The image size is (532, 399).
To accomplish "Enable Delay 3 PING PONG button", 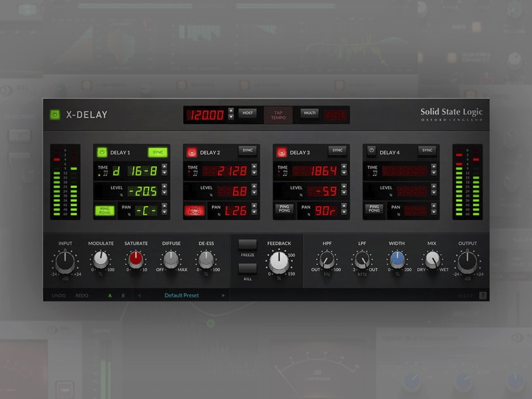I will pos(284,209).
